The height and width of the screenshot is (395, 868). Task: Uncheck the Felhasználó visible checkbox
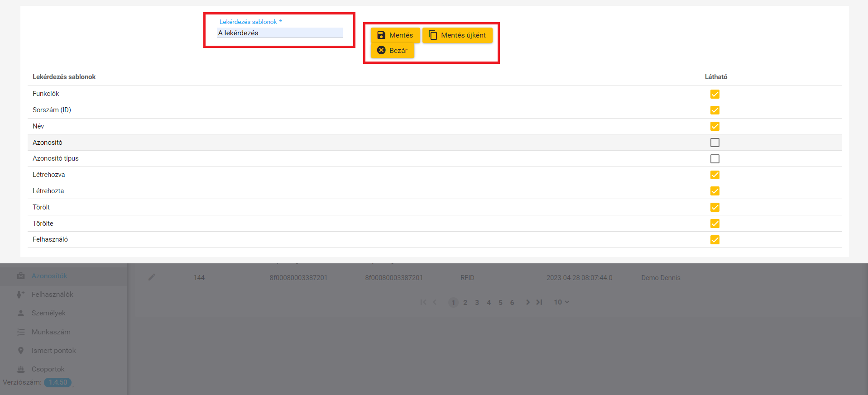tap(715, 240)
